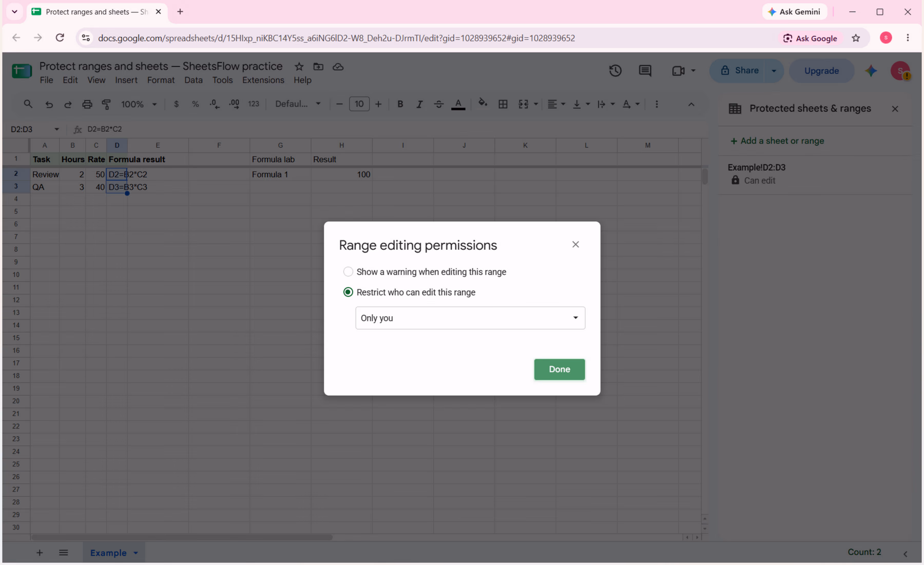Toggle Bold formatting
Image resolution: width=924 pixels, height=565 pixels.
point(400,104)
